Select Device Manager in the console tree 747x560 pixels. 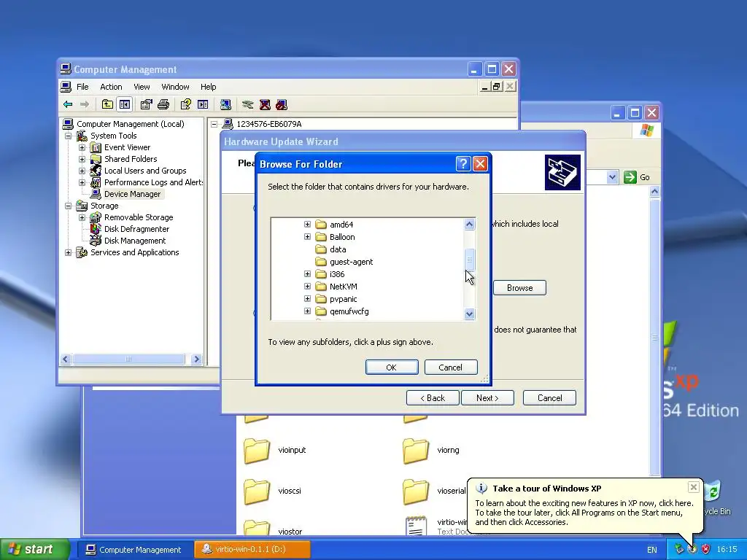(x=133, y=194)
